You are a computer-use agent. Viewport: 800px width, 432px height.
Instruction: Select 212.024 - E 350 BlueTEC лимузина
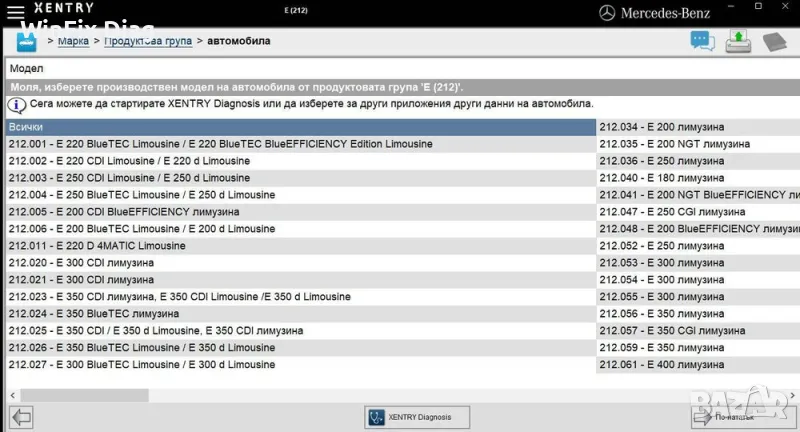[x=301, y=314]
